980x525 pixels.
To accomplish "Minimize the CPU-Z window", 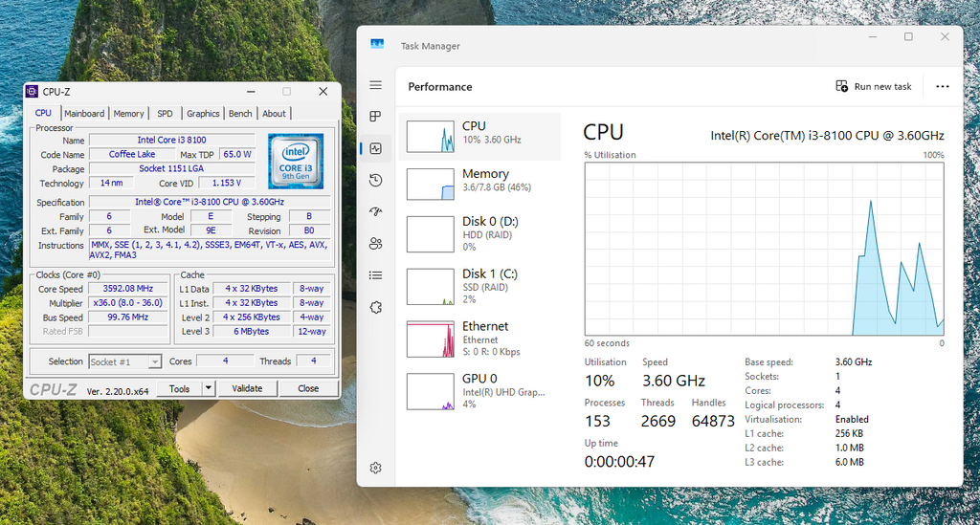I will coord(251,92).
